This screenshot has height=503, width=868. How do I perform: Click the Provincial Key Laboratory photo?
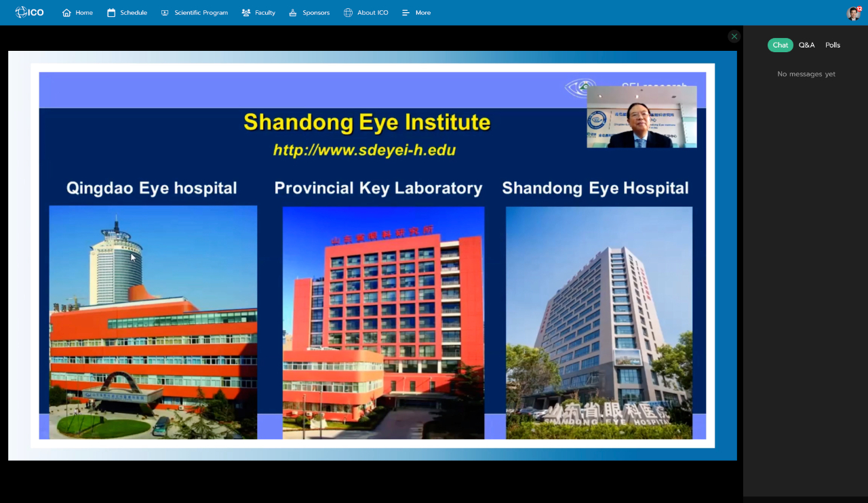[x=383, y=323]
